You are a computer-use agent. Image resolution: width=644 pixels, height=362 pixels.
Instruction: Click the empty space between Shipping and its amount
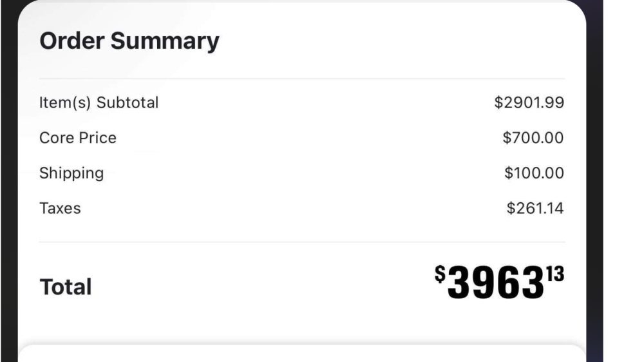tap(303, 173)
